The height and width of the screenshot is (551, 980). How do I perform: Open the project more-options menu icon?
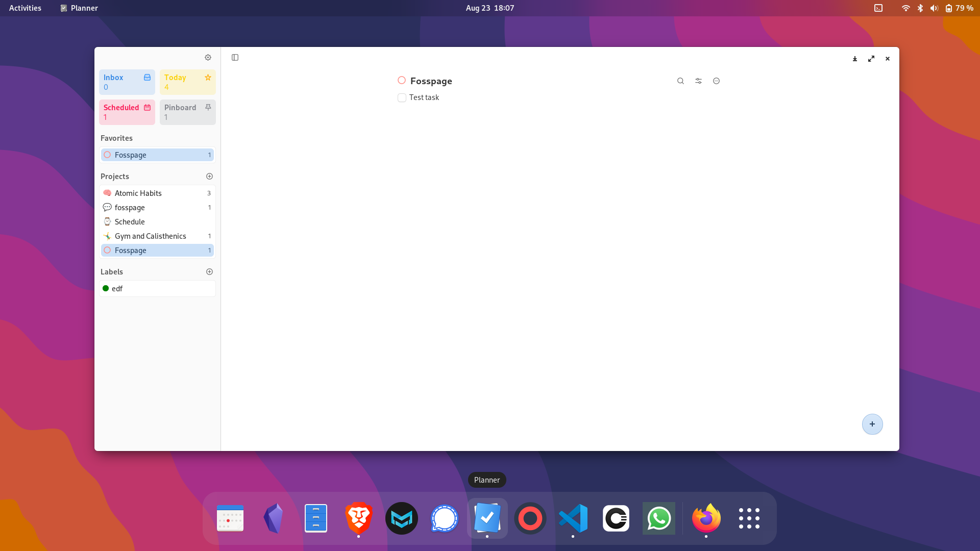pos(716,81)
